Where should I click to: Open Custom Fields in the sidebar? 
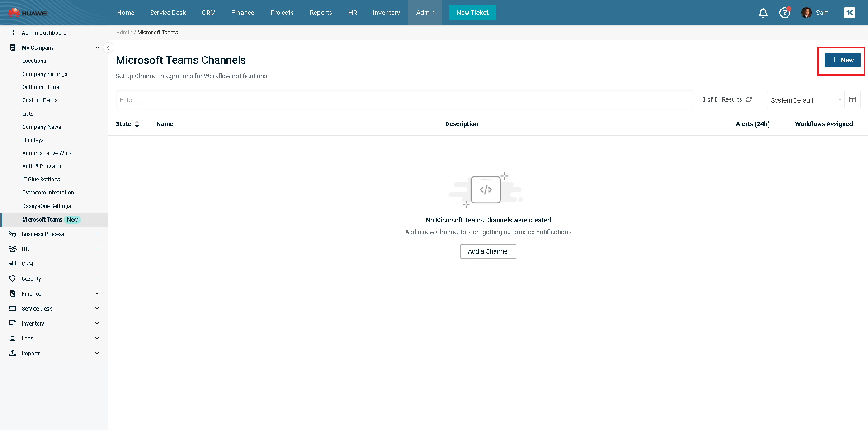click(x=40, y=100)
